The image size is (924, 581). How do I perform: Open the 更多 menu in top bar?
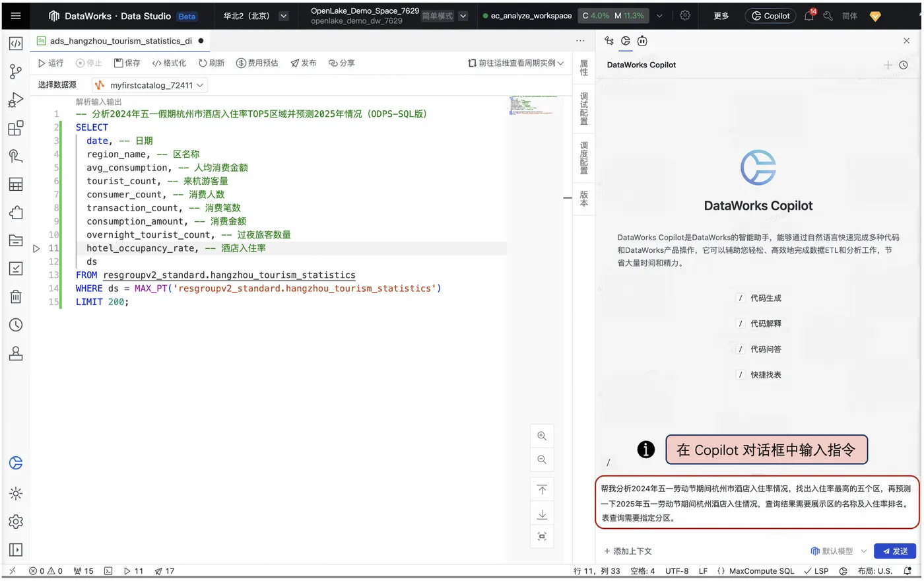[721, 16]
